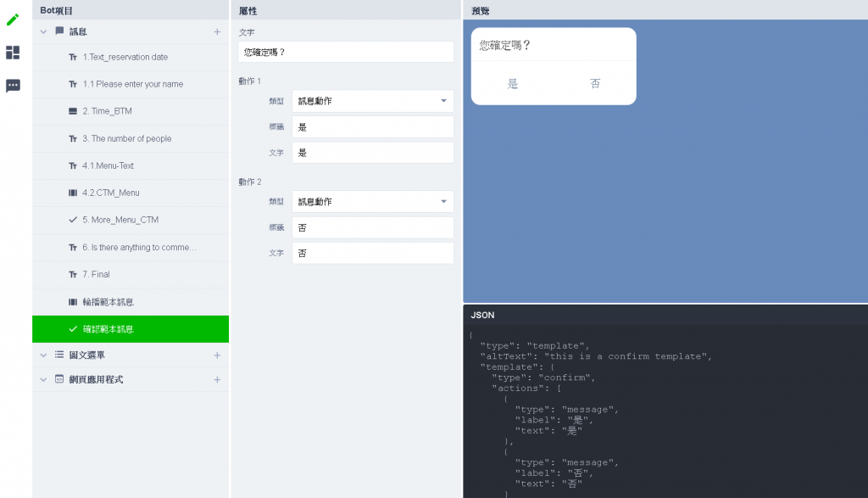Click 圖文選單 section label
This screenshot has width=868, height=498.
[x=87, y=355]
